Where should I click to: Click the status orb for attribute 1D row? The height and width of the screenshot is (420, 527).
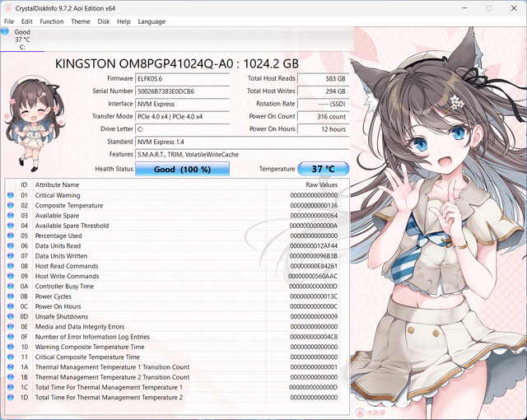point(11,397)
